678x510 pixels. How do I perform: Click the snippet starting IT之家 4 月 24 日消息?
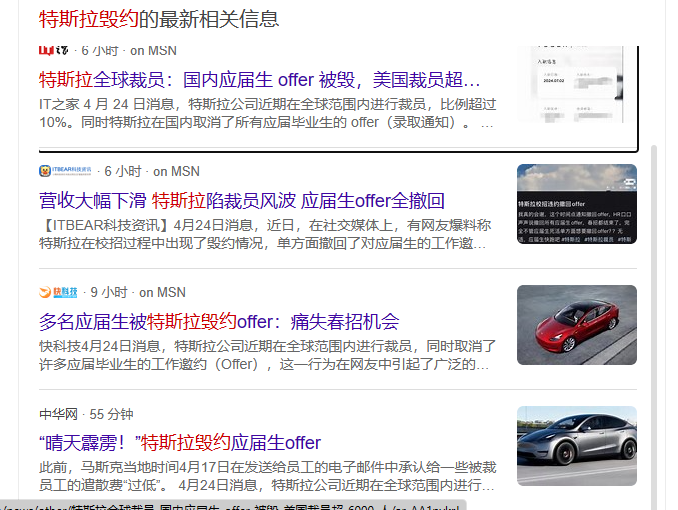(268, 113)
